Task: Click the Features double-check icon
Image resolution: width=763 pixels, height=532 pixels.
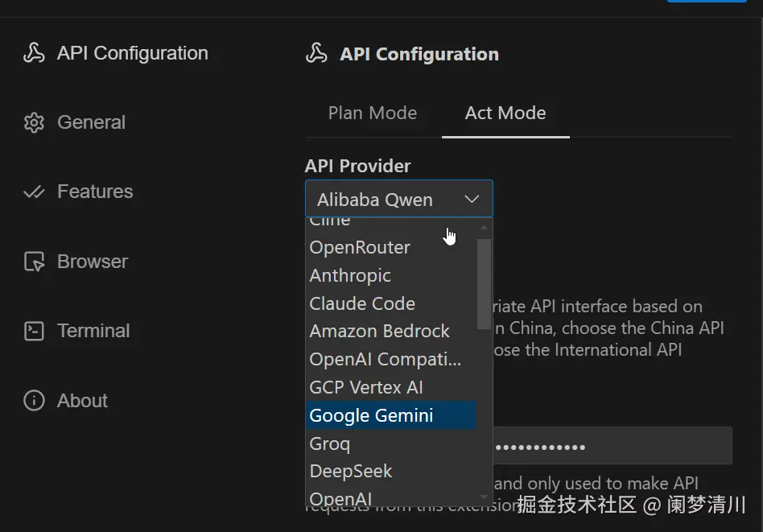Action: (34, 192)
